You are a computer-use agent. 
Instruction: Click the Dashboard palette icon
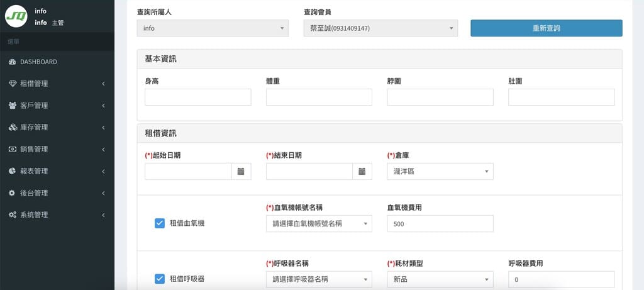click(x=12, y=62)
